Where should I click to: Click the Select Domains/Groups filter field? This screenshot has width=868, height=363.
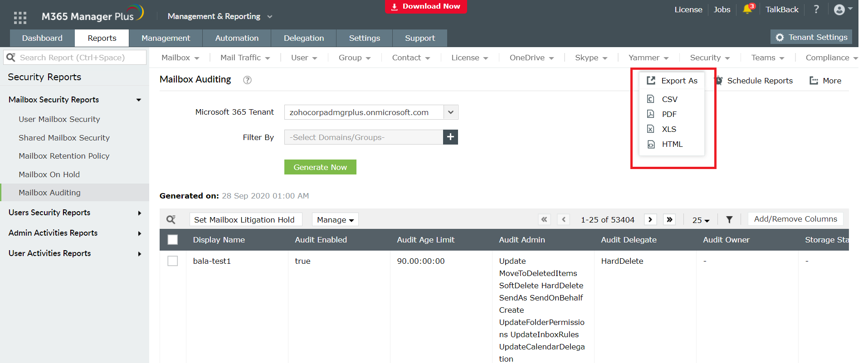(364, 137)
